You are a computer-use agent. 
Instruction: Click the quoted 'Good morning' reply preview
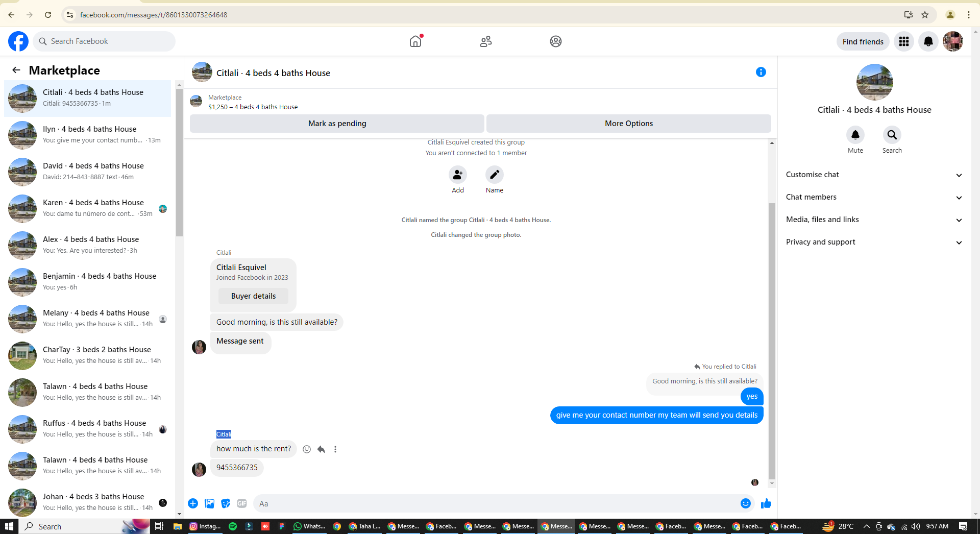pos(705,381)
